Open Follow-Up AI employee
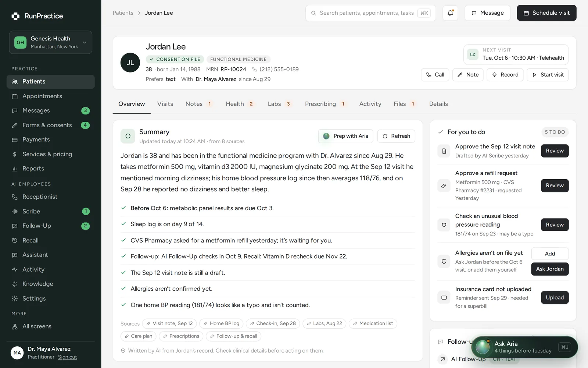This screenshot has height=368, width=588. coord(50,226)
